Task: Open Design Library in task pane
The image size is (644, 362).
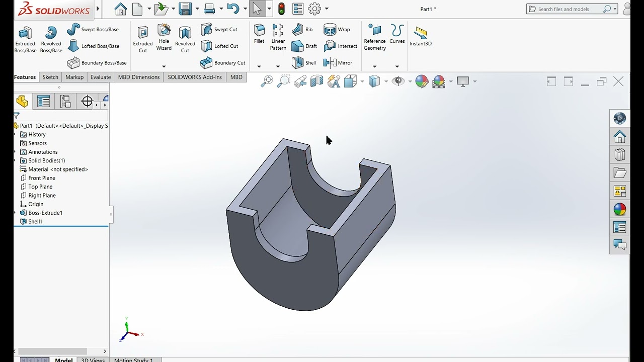Action: pos(620,154)
